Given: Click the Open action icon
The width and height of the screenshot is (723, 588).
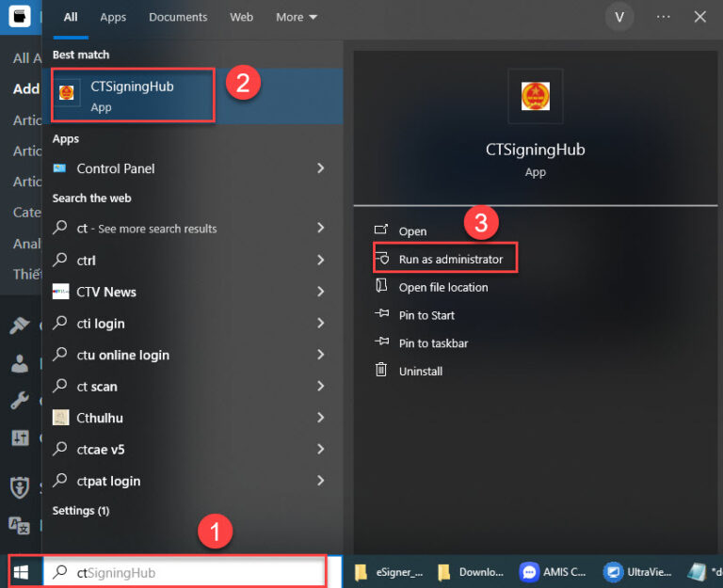Looking at the screenshot, I should coord(381,229).
